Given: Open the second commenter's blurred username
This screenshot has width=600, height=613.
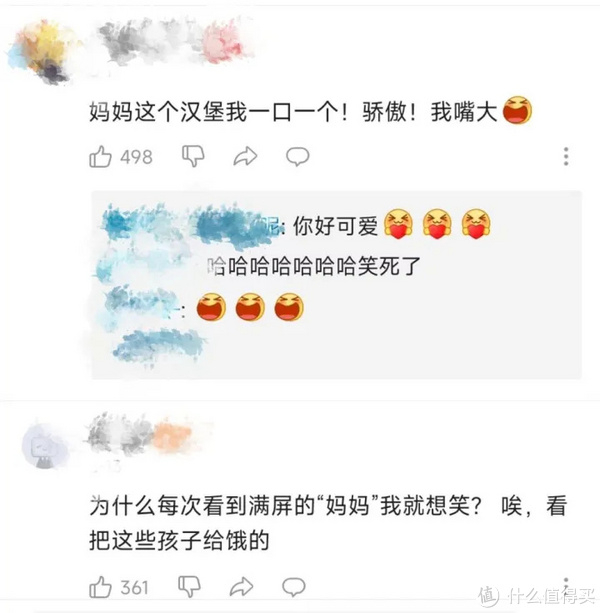Looking at the screenshot, I should pos(139,435).
